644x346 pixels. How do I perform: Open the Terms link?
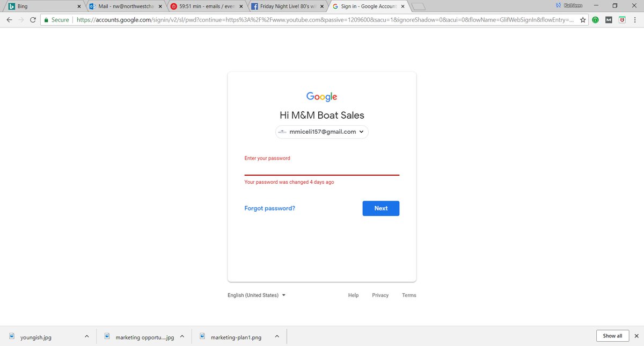point(409,295)
